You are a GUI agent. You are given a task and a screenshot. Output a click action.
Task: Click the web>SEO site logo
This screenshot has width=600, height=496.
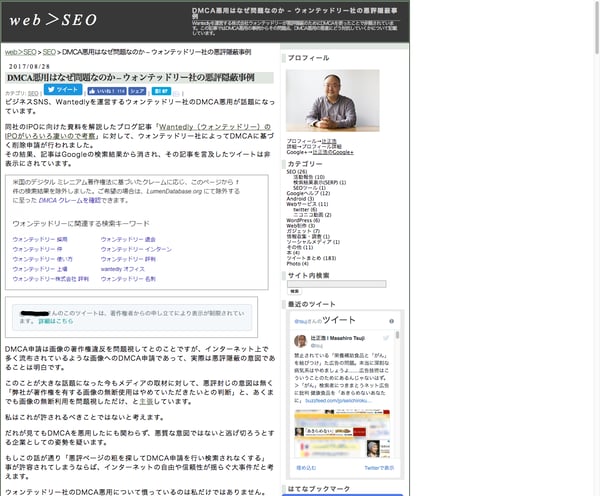[53, 20]
